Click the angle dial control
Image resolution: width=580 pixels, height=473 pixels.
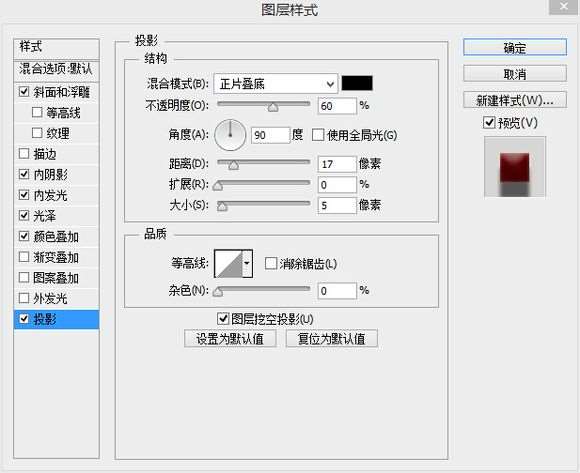(230, 135)
